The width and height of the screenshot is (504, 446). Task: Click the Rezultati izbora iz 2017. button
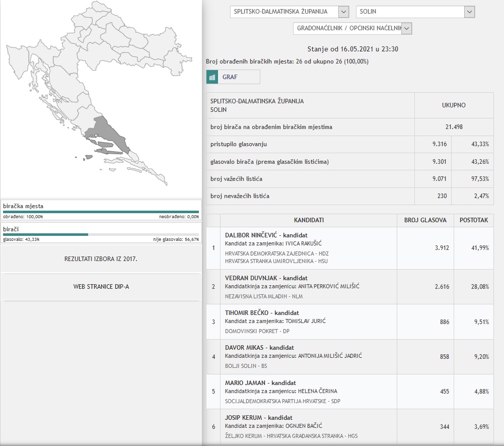point(101,259)
